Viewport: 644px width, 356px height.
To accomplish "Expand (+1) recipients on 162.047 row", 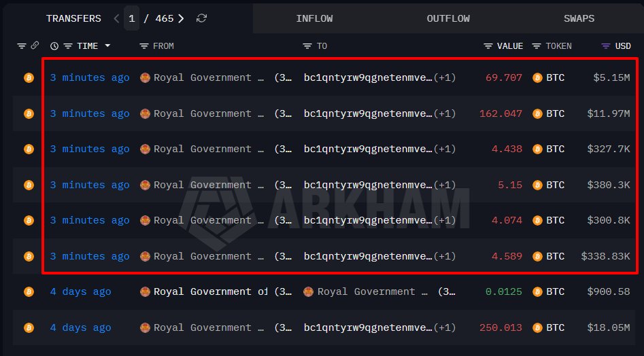I will [445, 113].
